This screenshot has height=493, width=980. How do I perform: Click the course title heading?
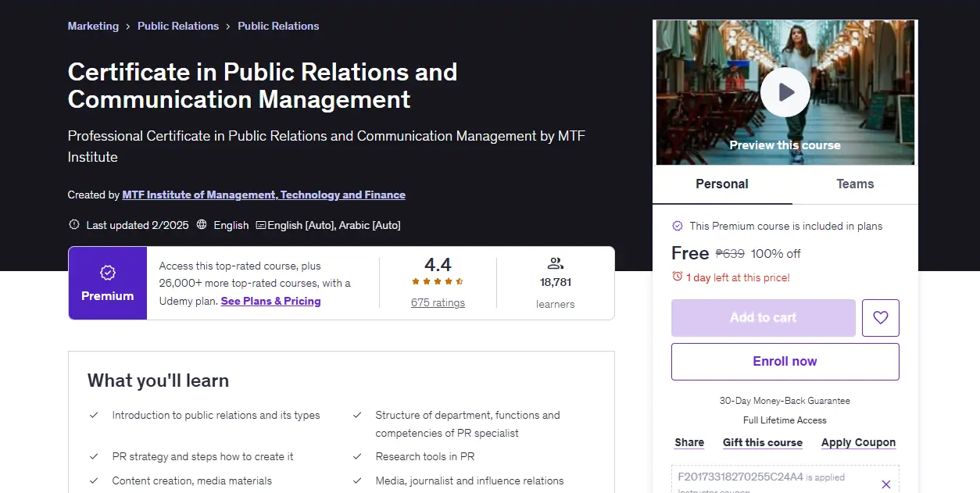coord(263,85)
